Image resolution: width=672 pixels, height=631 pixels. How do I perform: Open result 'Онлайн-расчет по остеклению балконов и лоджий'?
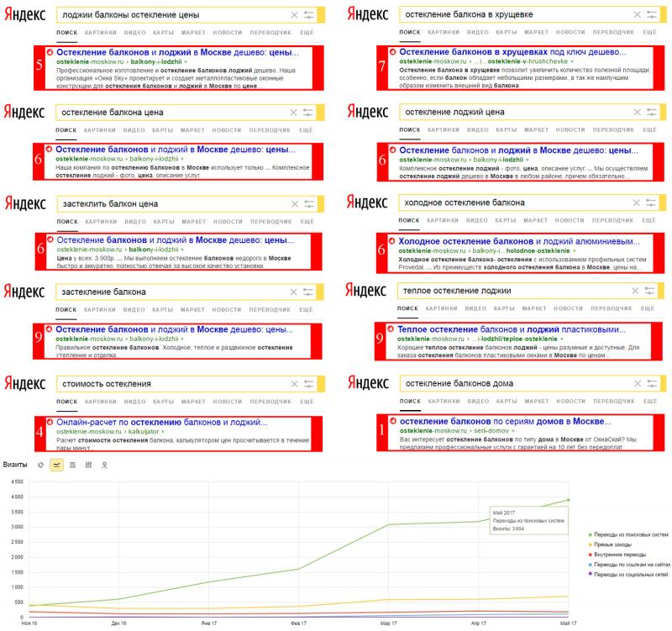161,423
